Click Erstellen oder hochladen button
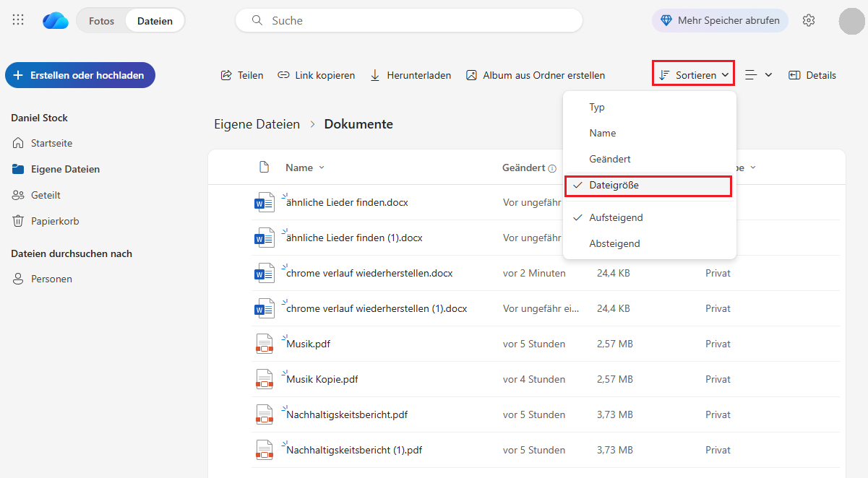Screen dimensions: 868x478 80,75
